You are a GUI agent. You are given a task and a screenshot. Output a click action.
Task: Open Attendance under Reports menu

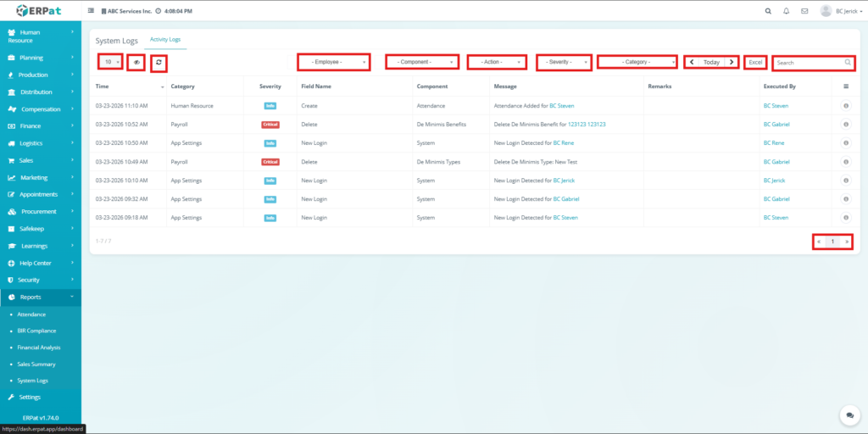(x=31, y=314)
